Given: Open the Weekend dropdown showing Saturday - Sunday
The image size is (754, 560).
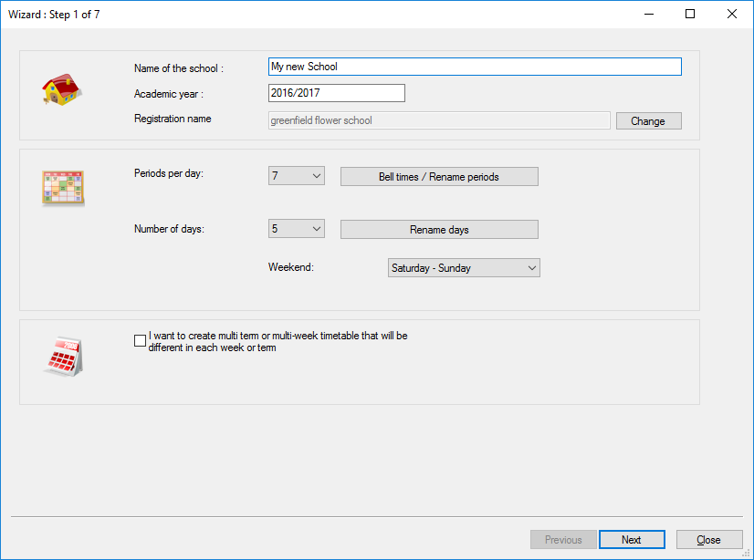Looking at the screenshot, I should coord(464,268).
